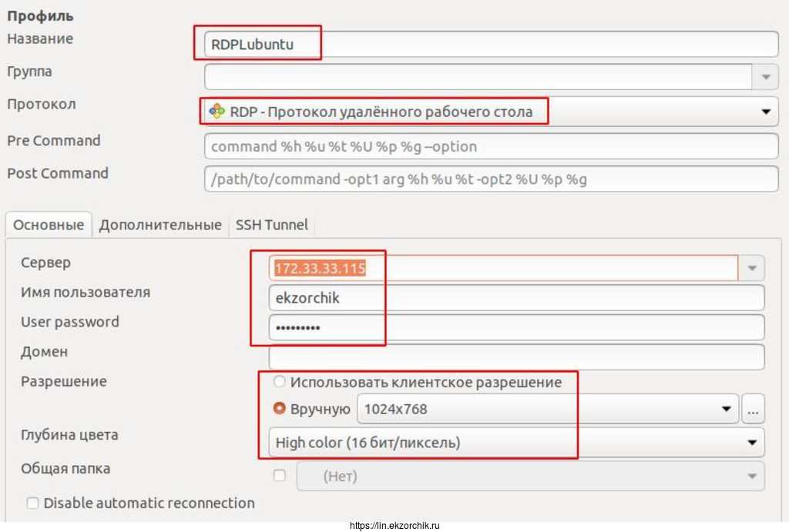This screenshot has width=789, height=532.
Task: Open the 'SSH Tunnel' tab
Action: click(x=271, y=226)
